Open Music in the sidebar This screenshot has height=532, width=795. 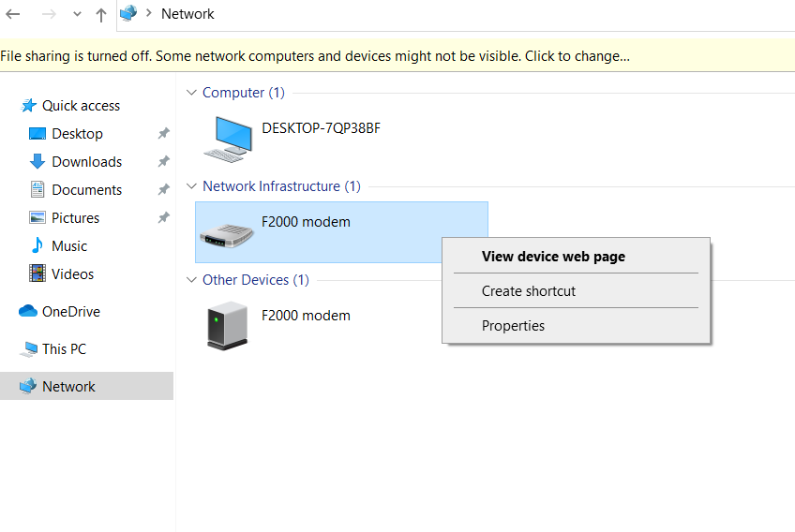pos(69,246)
